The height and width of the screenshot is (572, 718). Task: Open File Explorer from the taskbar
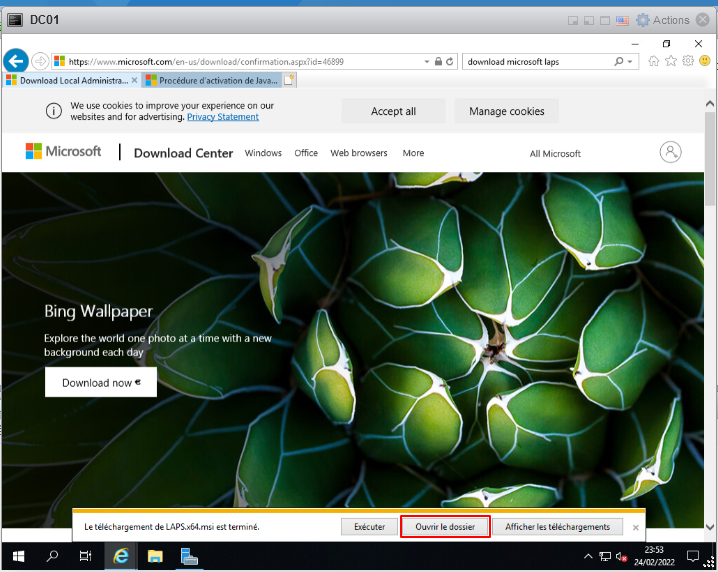coord(155,555)
